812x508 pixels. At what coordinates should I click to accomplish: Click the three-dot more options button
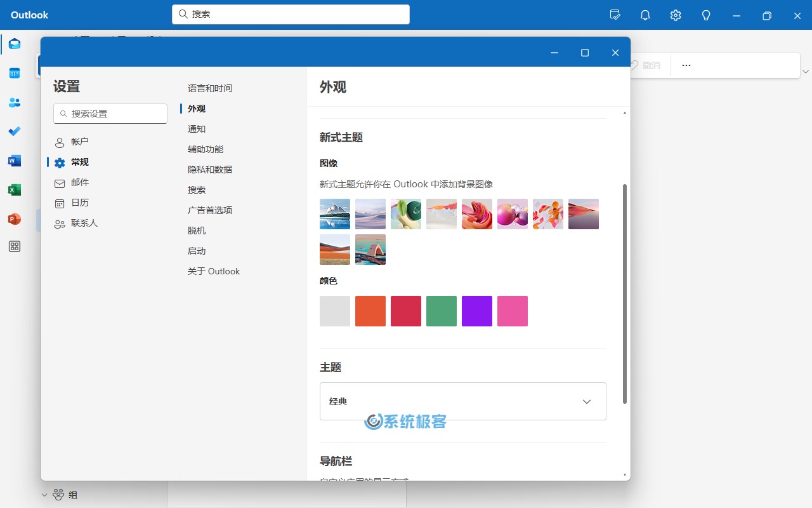(686, 65)
